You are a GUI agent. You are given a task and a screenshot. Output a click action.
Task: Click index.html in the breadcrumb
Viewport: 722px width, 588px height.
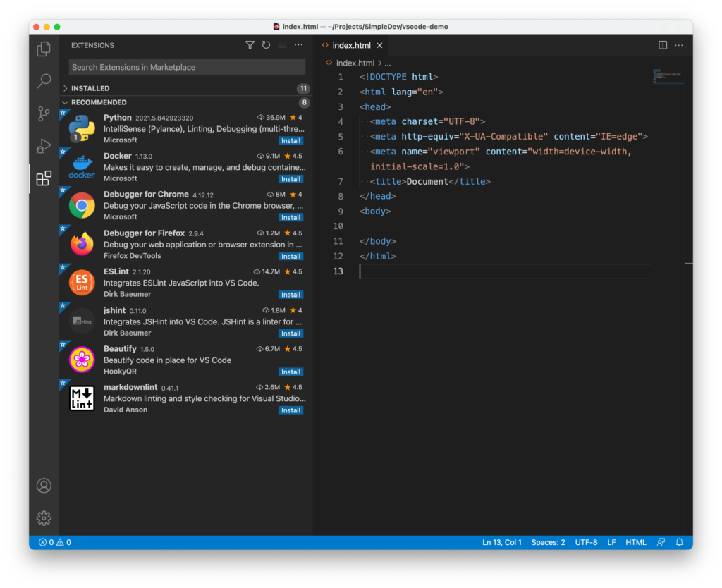(x=355, y=63)
